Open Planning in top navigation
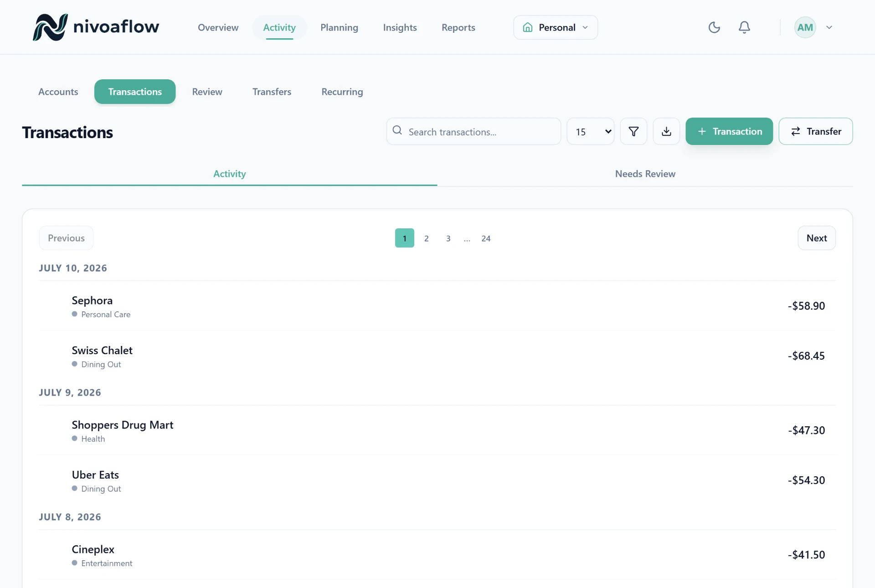Screen dimensions: 875x588 [x=339, y=27]
